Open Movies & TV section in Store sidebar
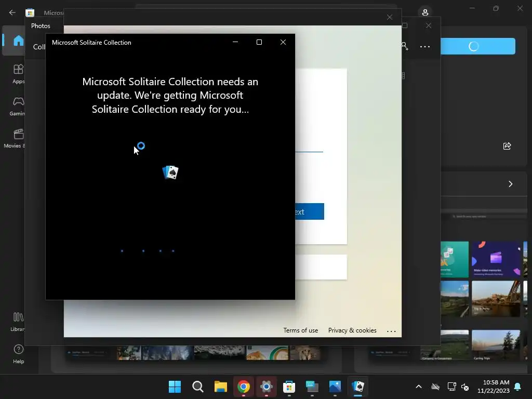The height and width of the screenshot is (399, 532). (14, 138)
